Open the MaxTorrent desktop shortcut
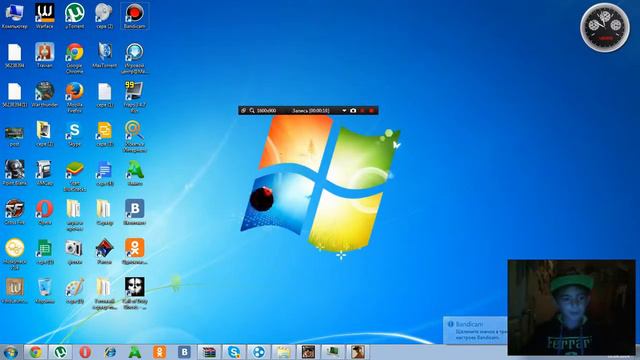The width and height of the screenshot is (640, 360). tap(104, 55)
